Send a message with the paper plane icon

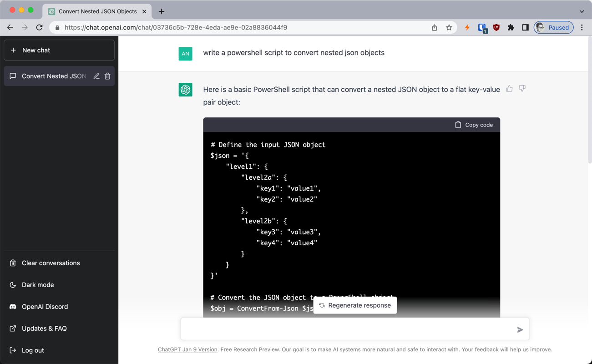tap(520, 329)
